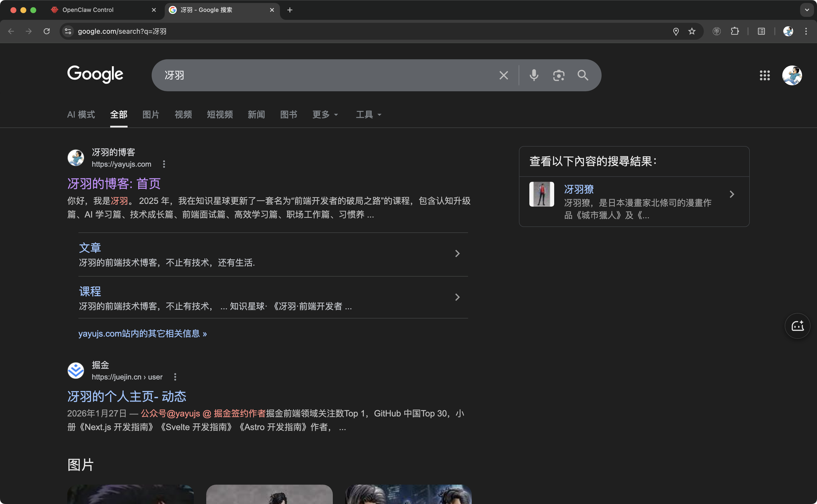Open the first image in 图片 section
The image size is (817, 504).
point(130,494)
